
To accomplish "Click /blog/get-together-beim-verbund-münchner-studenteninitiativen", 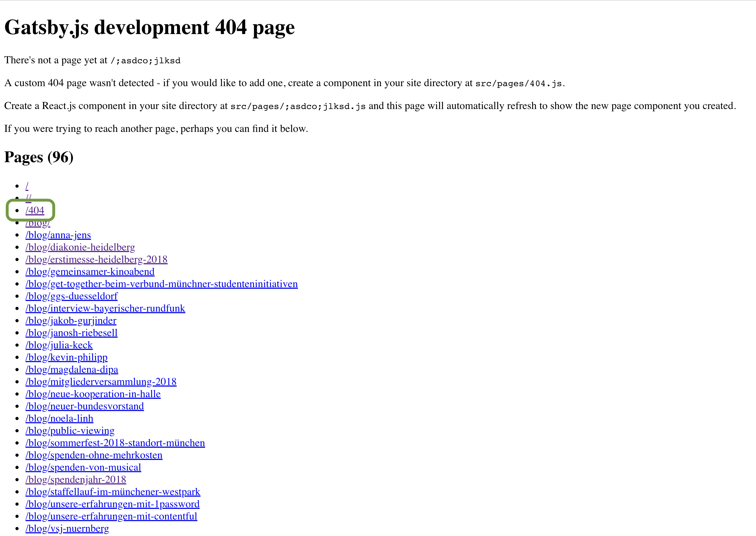I will [x=161, y=284].
